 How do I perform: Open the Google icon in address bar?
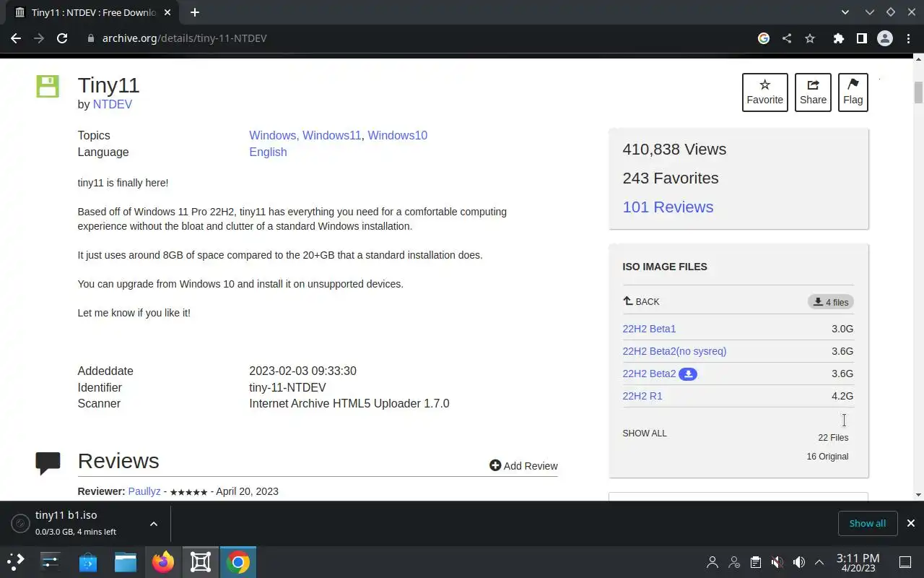coord(764,38)
